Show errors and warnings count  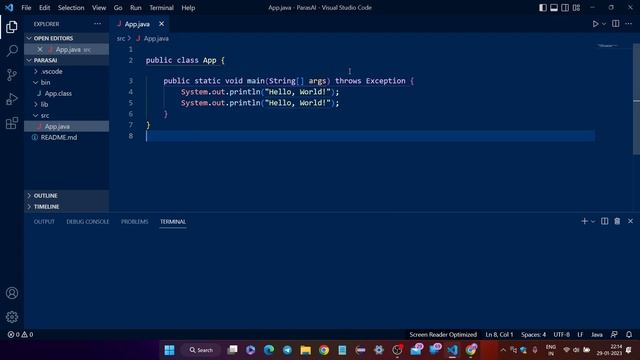tap(20, 334)
